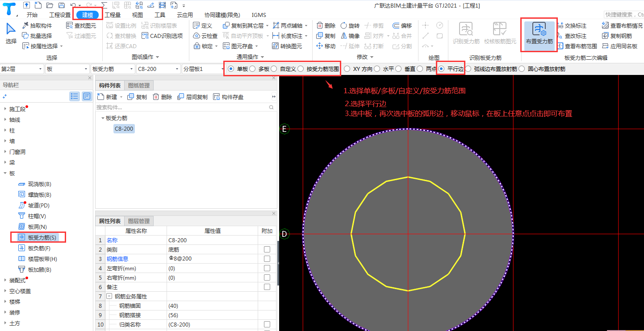Image resolution: width=644 pixels, height=331 pixels.
Task: Select C8-200 component in list
Action: coord(124,128)
